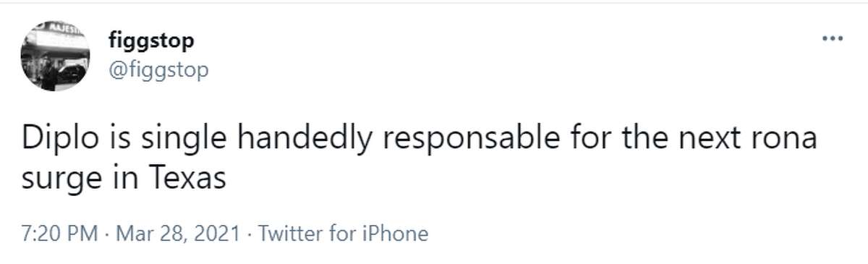Open the figgstop display name link

151,41
